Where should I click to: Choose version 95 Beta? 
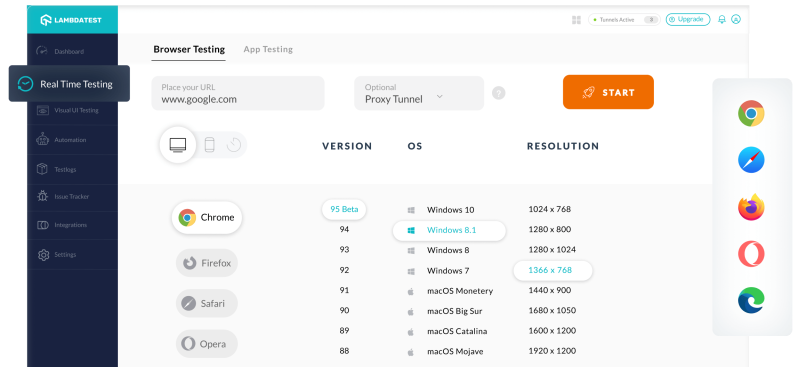[x=344, y=209]
